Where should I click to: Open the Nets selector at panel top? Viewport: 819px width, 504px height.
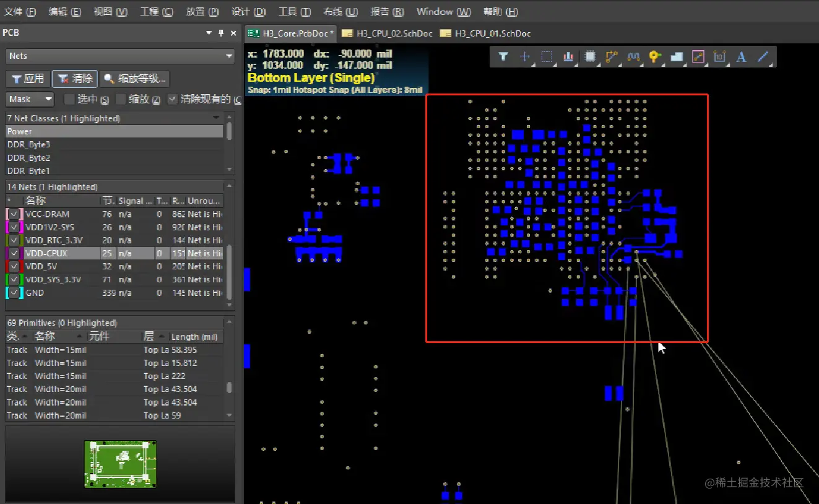point(119,56)
